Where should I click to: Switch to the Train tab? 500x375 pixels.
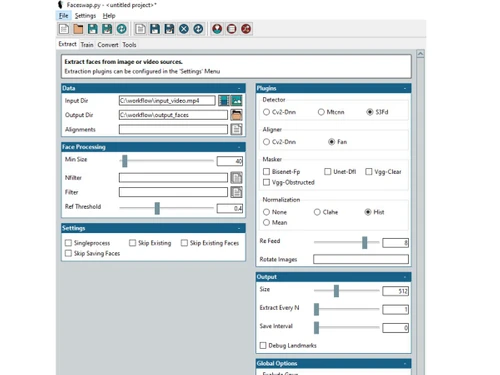coord(87,45)
